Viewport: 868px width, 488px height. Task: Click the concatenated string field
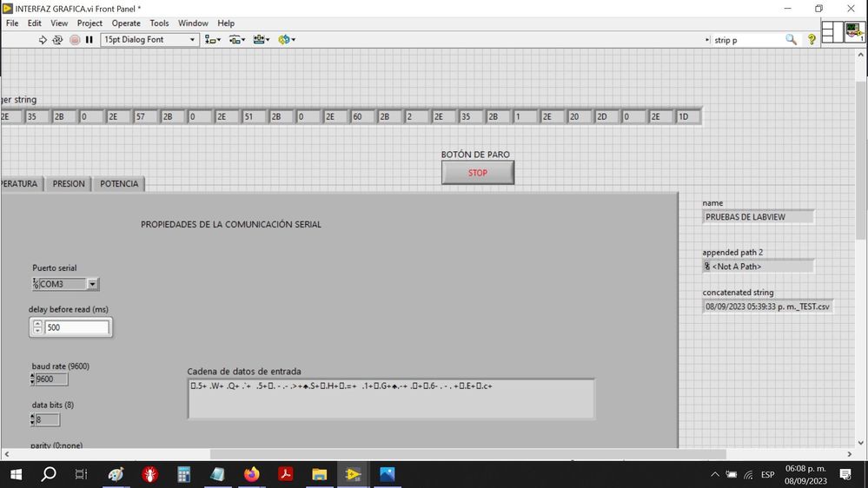click(768, 307)
